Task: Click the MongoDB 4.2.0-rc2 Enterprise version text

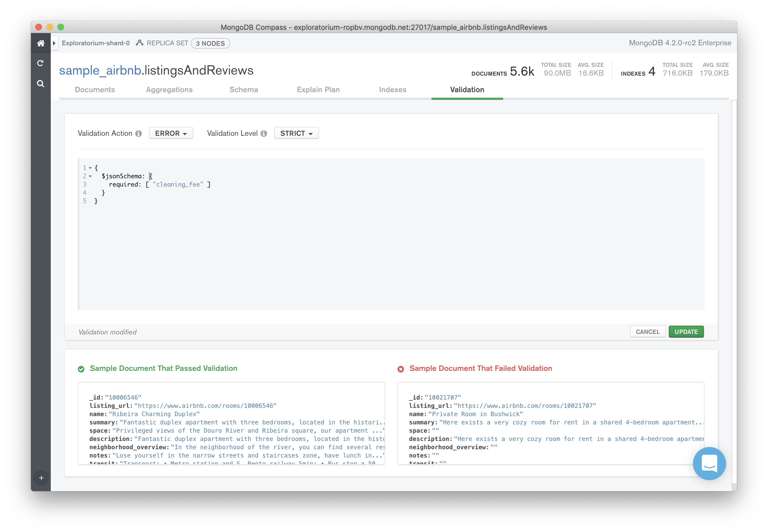Action: (x=680, y=43)
